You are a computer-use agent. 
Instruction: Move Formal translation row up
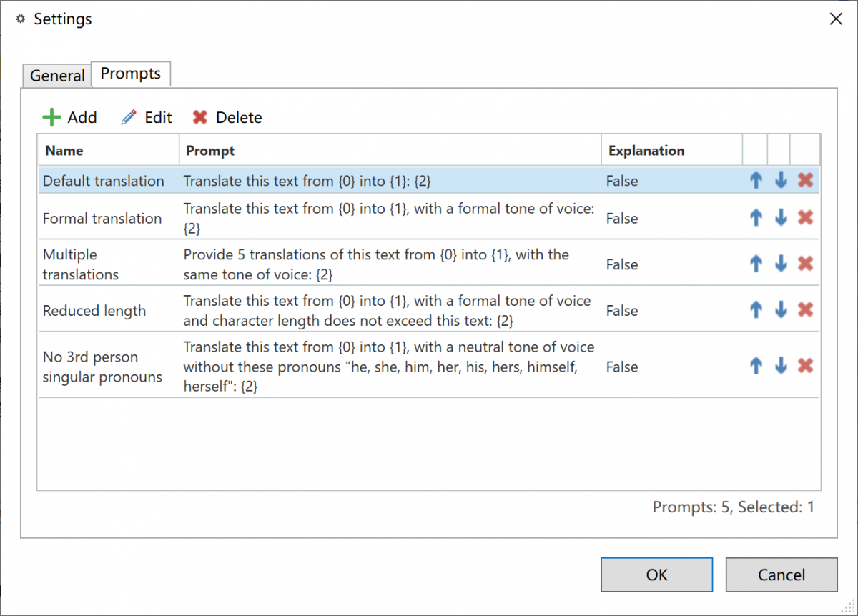(x=756, y=218)
